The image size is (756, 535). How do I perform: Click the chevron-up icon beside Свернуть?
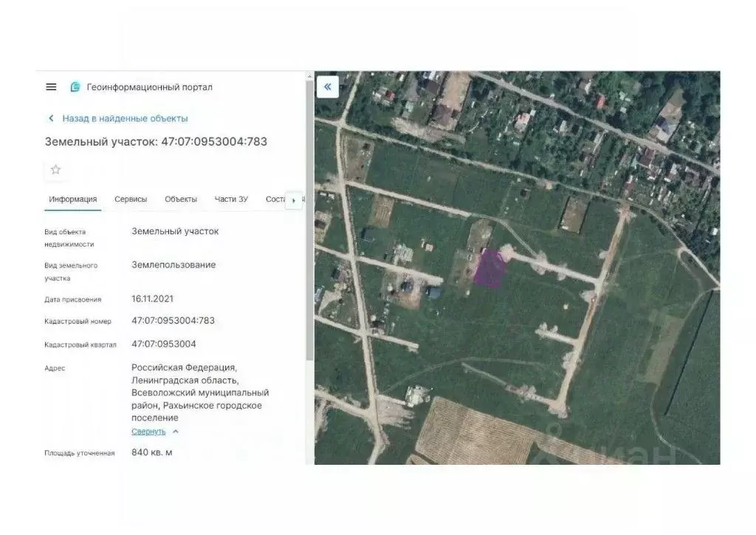click(175, 432)
